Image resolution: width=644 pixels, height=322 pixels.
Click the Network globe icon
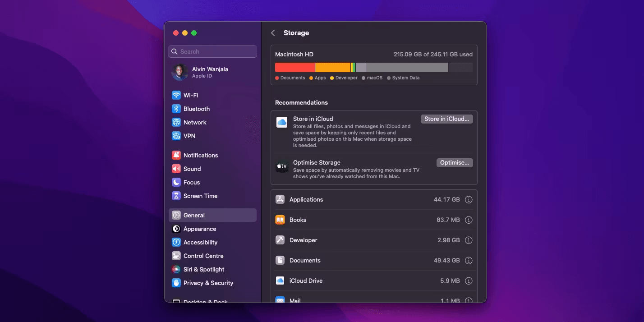click(176, 122)
